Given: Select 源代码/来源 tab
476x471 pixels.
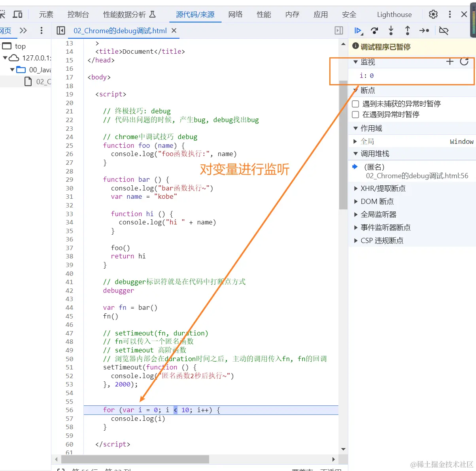Looking at the screenshot, I should [x=195, y=15].
